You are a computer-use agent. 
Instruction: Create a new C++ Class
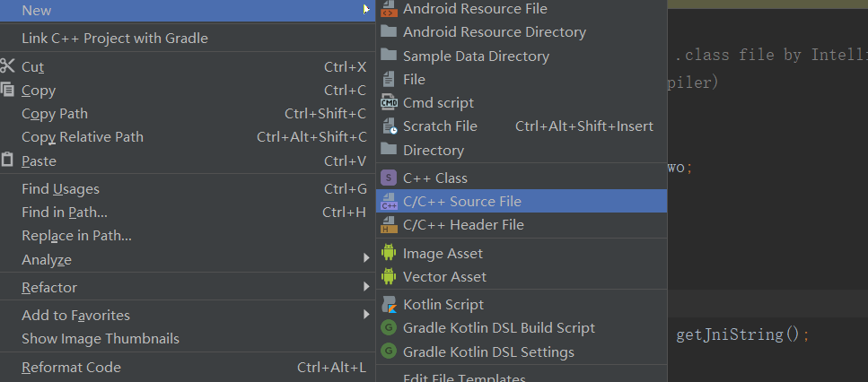pyautogui.click(x=522, y=178)
